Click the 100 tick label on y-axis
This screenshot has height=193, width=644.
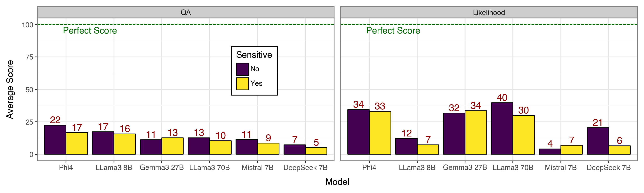click(x=28, y=25)
